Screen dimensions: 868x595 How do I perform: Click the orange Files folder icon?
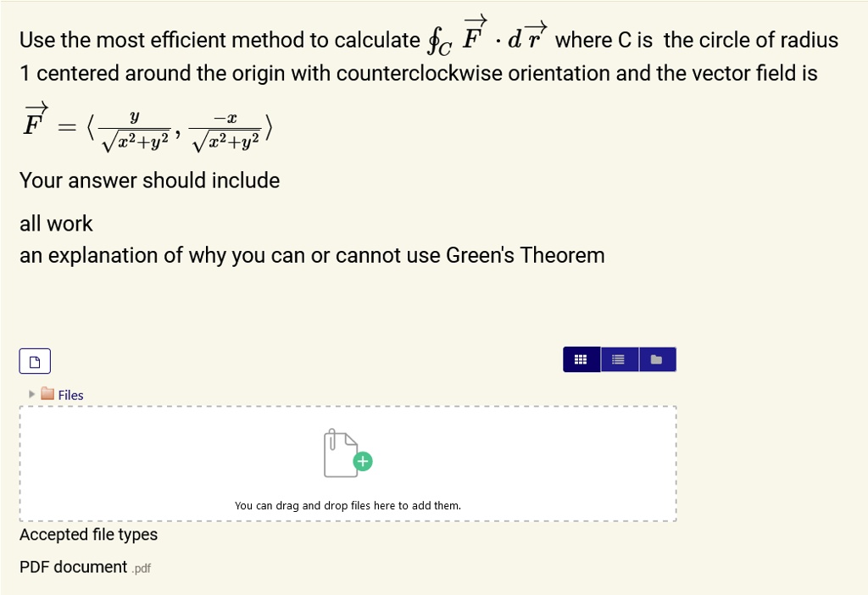[x=47, y=394]
